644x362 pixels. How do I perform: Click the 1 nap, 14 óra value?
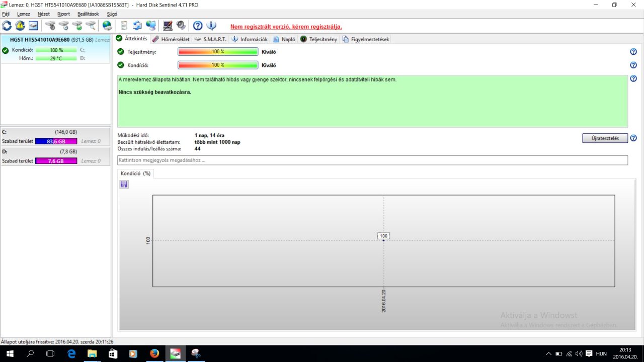pyautogui.click(x=209, y=135)
